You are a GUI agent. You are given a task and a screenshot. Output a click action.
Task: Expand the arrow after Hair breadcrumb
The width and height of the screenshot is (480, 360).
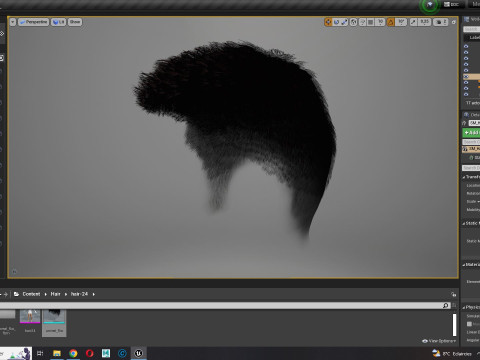pyautogui.click(x=66, y=294)
